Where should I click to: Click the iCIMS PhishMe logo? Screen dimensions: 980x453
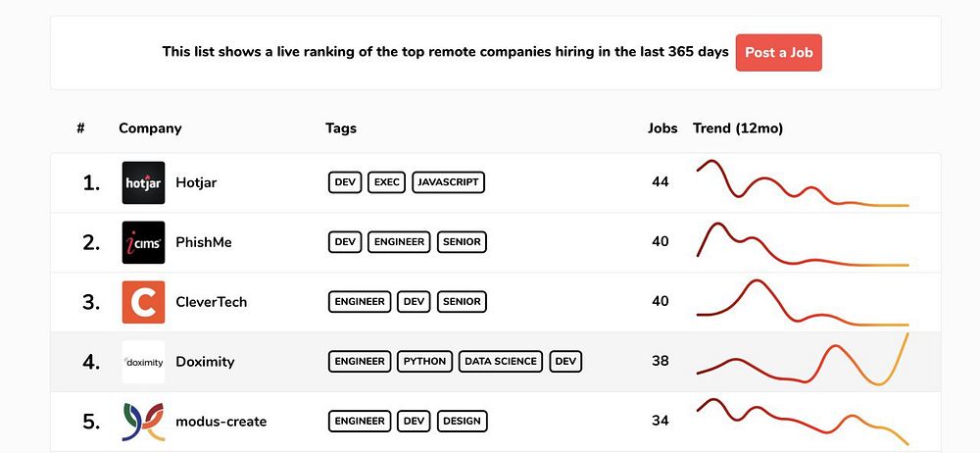(x=143, y=242)
